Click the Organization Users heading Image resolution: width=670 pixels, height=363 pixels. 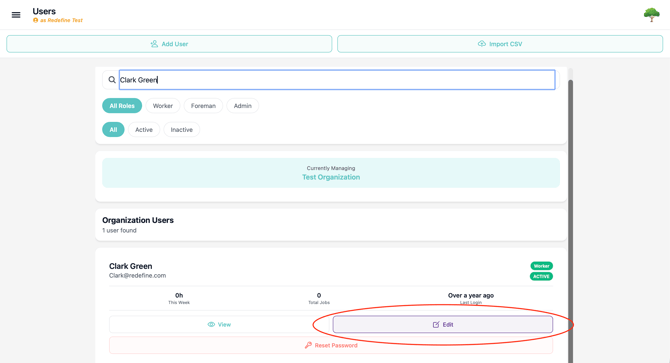[x=138, y=220]
